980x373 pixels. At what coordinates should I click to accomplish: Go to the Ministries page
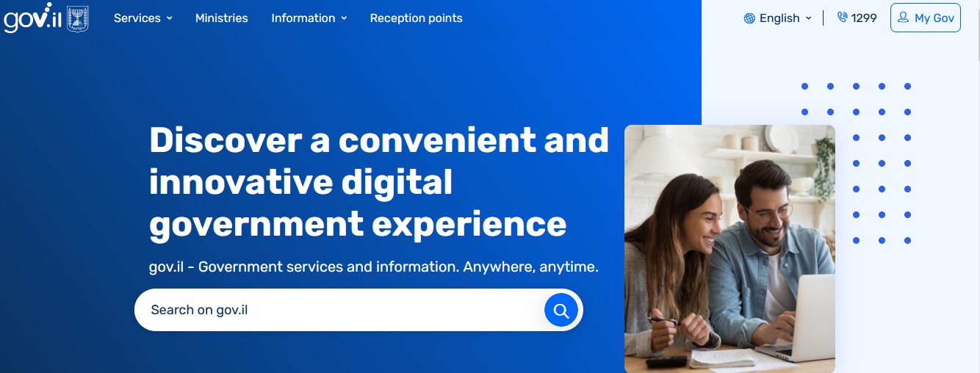[221, 18]
